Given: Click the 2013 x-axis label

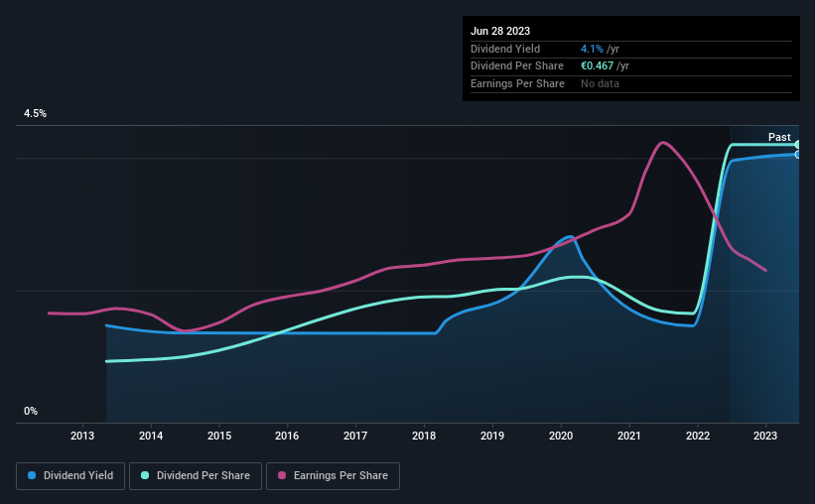Looking at the screenshot, I should 82,436.
